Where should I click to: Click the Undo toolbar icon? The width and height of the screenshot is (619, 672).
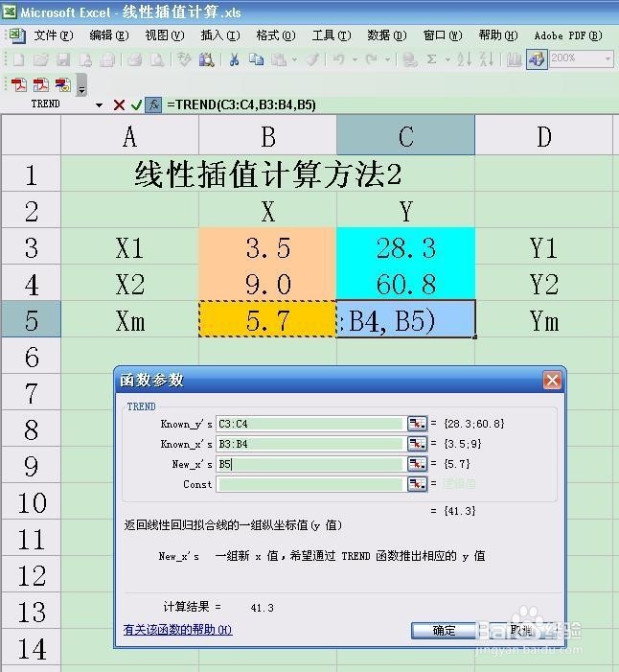click(339, 59)
